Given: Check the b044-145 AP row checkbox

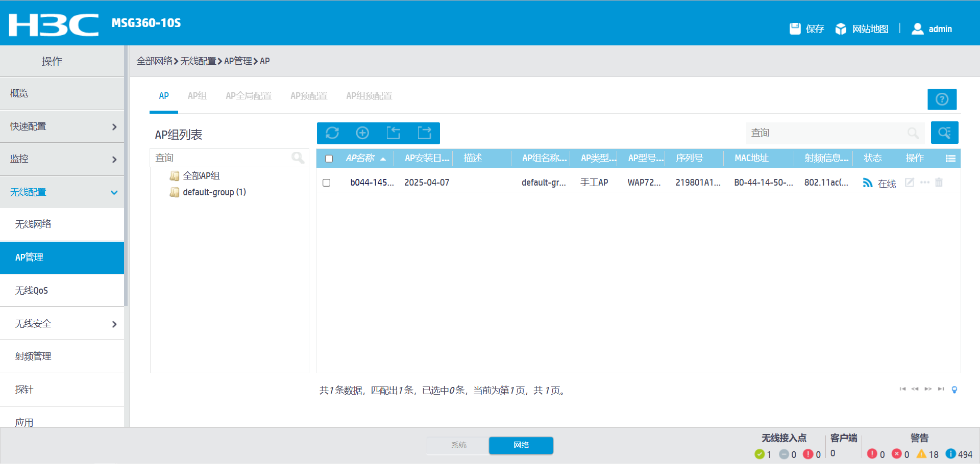Looking at the screenshot, I should tap(327, 183).
